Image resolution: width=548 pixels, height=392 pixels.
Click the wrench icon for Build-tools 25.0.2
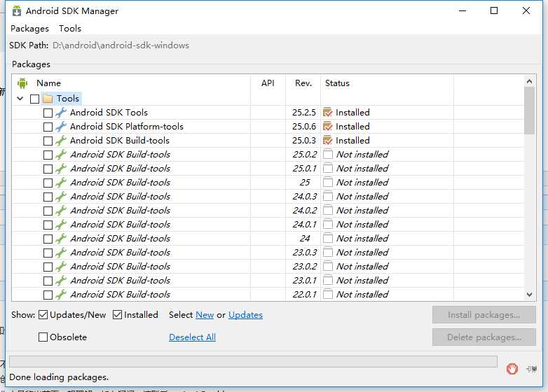(61, 154)
